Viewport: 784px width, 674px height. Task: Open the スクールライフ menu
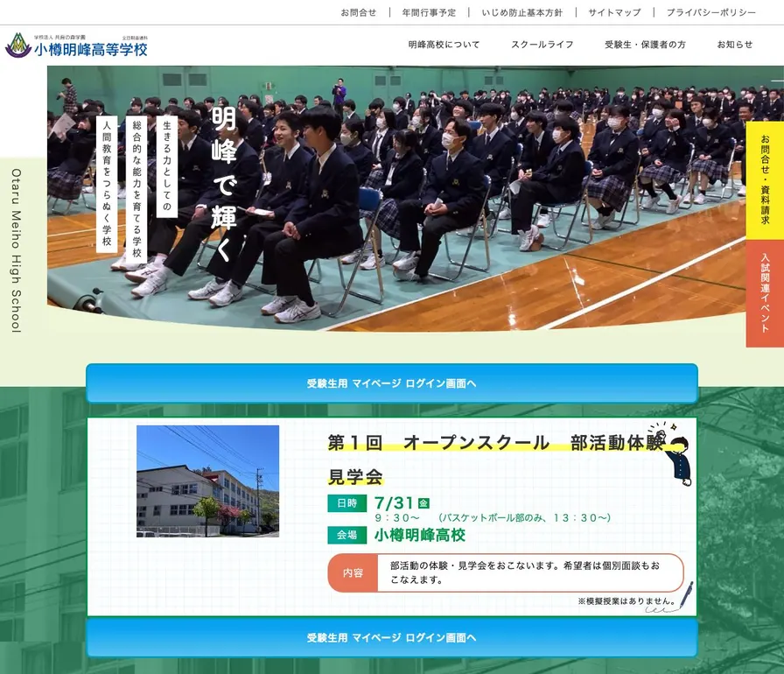(542, 45)
